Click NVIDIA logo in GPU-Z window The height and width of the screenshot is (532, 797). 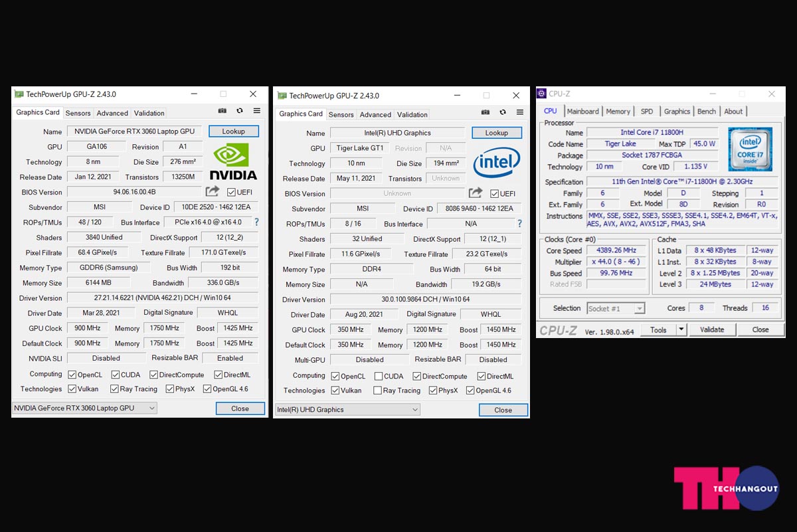coord(233,161)
